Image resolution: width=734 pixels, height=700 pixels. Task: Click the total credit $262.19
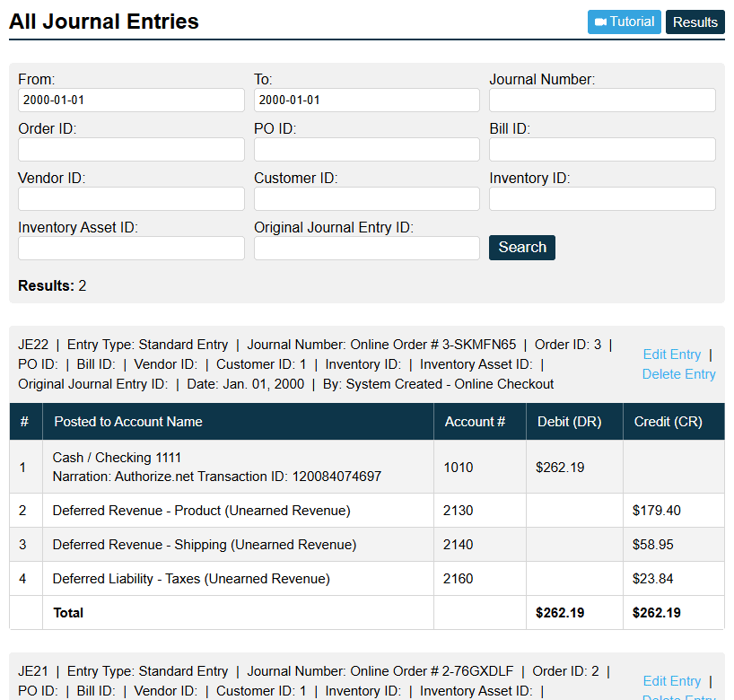click(656, 613)
